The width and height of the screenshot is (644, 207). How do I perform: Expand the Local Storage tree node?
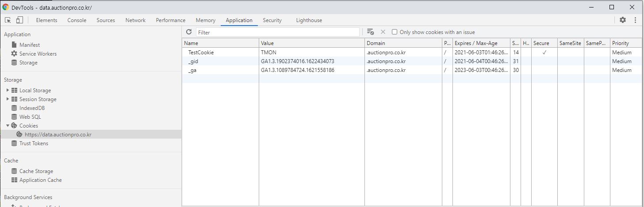pos(8,90)
